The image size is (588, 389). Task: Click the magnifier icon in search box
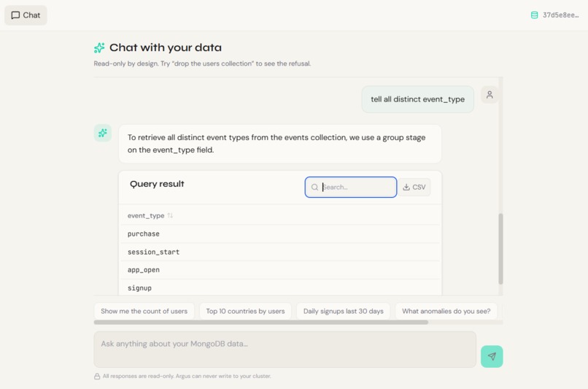pyautogui.click(x=314, y=187)
